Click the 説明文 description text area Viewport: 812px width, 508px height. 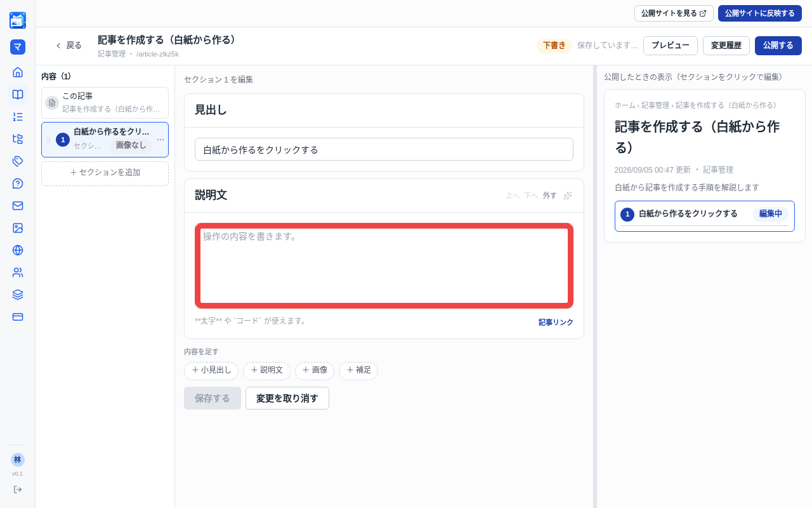tap(384, 265)
